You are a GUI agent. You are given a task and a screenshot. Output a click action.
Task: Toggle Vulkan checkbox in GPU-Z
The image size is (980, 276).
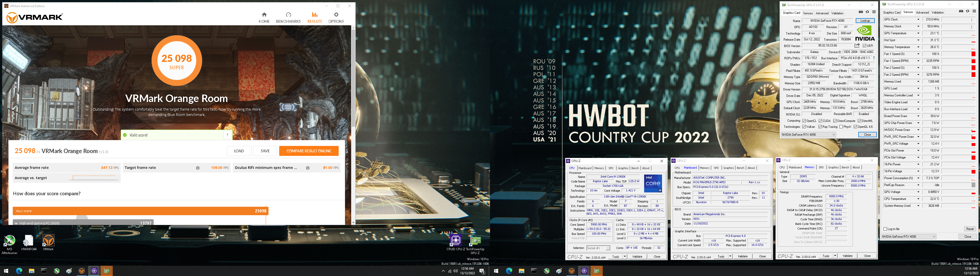coord(804,127)
